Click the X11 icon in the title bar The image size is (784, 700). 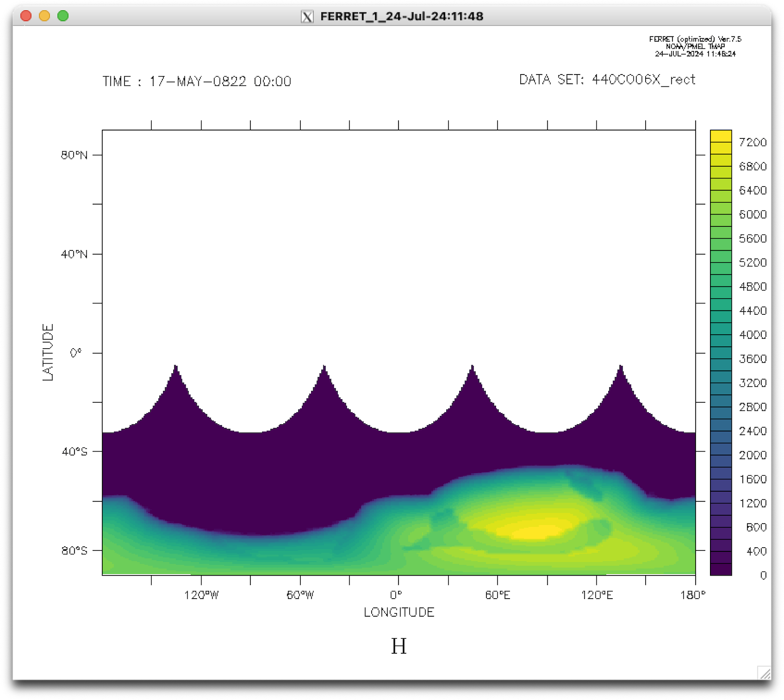[307, 16]
